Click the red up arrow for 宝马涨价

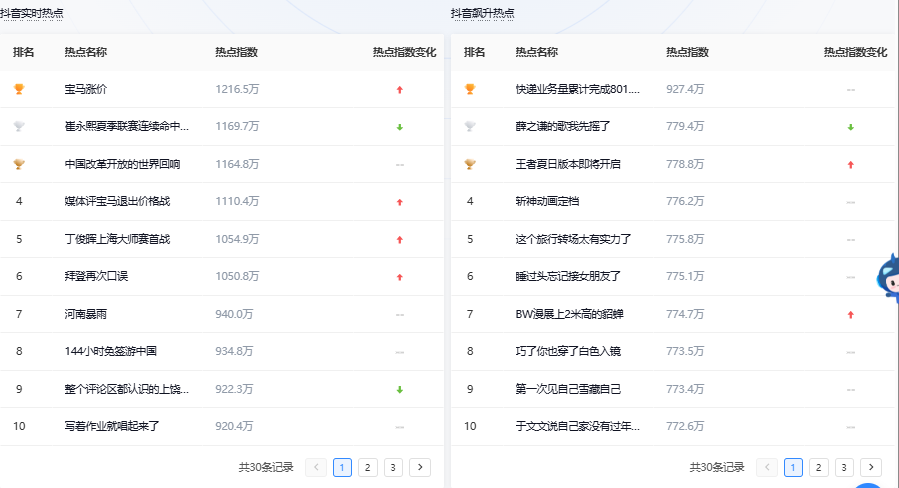point(400,89)
